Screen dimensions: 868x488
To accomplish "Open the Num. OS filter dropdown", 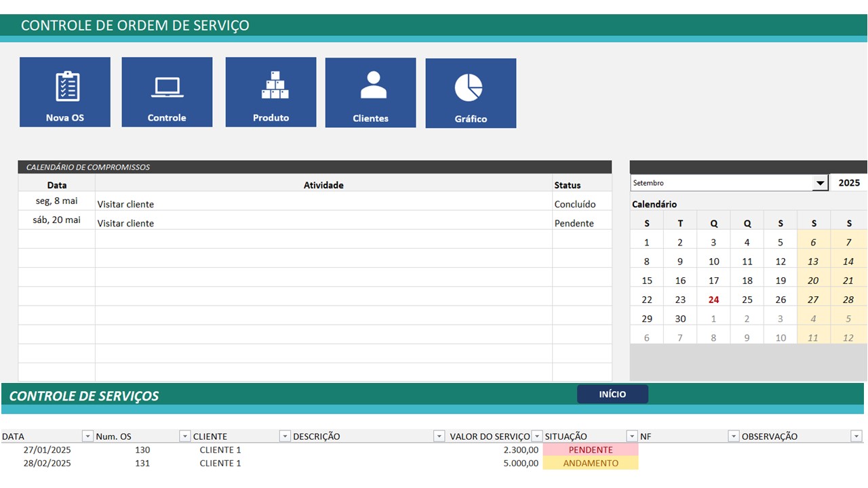I will point(185,436).
